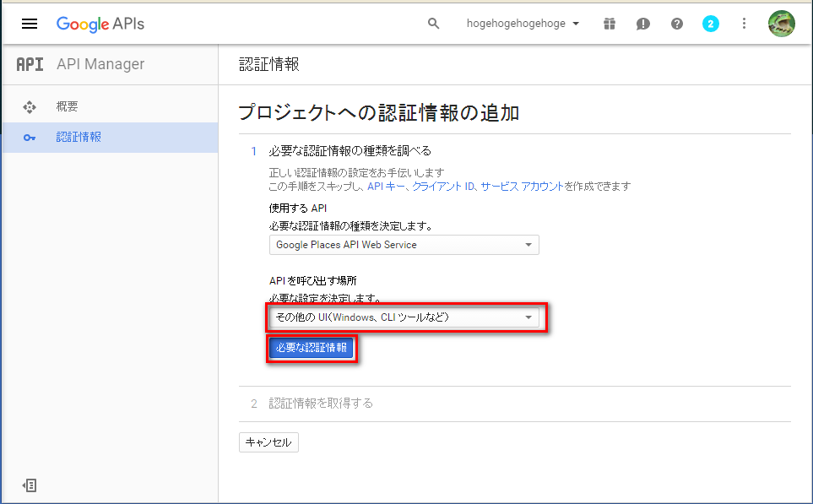This screenshot has width=813, height=504.
Task: Click step title 必要な認証情報の種類を調べる
Action: point(350,151)
